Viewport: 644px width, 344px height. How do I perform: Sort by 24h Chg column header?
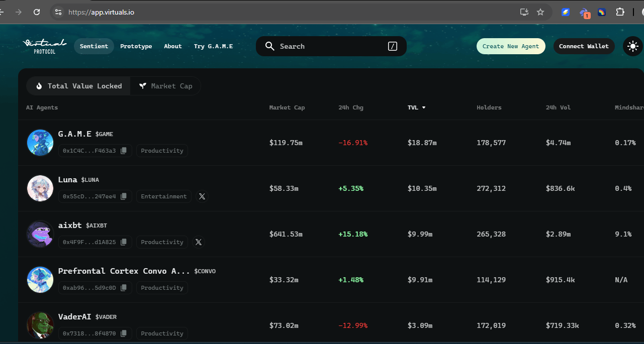tap(351, 107)
